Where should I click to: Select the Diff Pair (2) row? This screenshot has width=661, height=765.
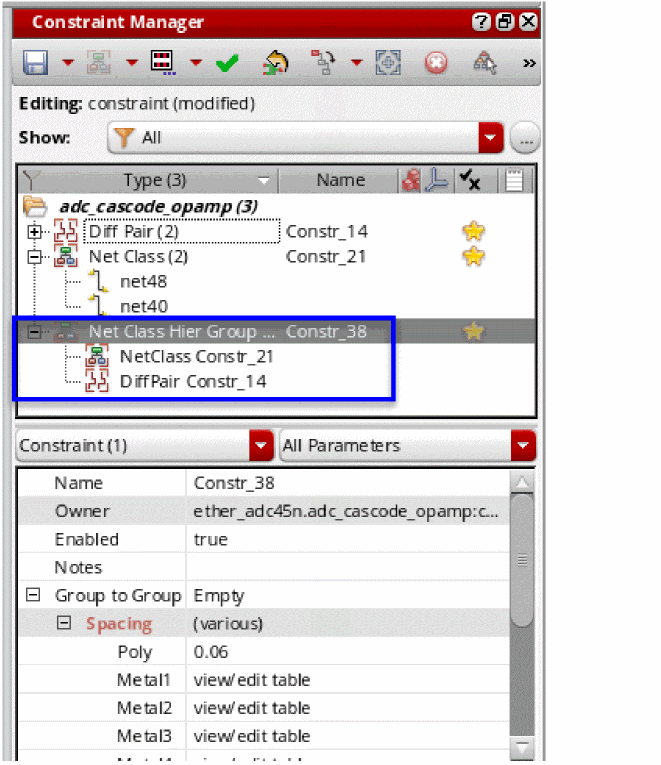pyautogui.click(x=182, y=231)
